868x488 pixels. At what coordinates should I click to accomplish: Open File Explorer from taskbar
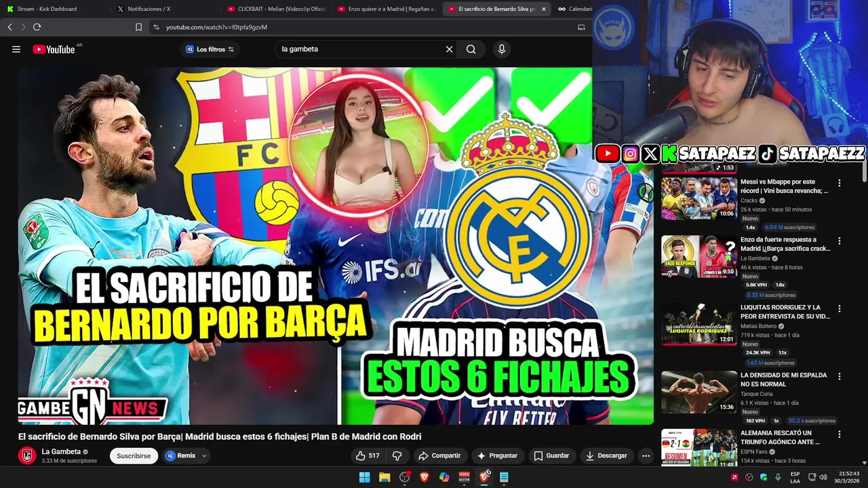point(384,477)
